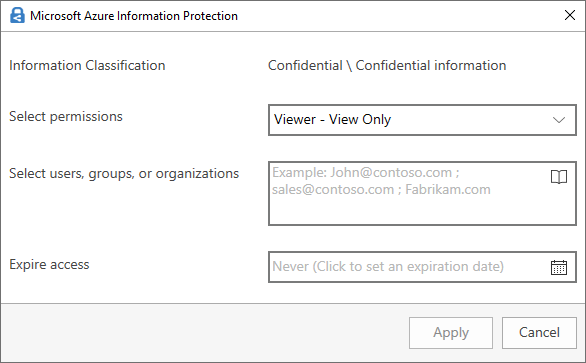The height and width of the screenshot is (363, 586).
Task: Expand the Select permissions dropdown arrow
Action: (559, 120)
